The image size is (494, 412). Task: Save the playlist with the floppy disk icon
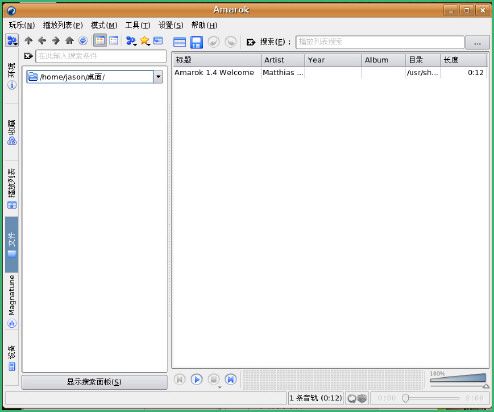(x=196, y=42)
